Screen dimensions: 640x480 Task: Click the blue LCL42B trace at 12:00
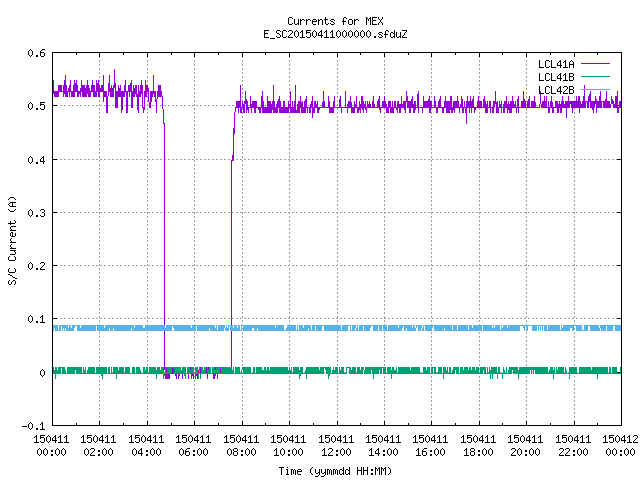pyautogui.click(x=337, y=328)
